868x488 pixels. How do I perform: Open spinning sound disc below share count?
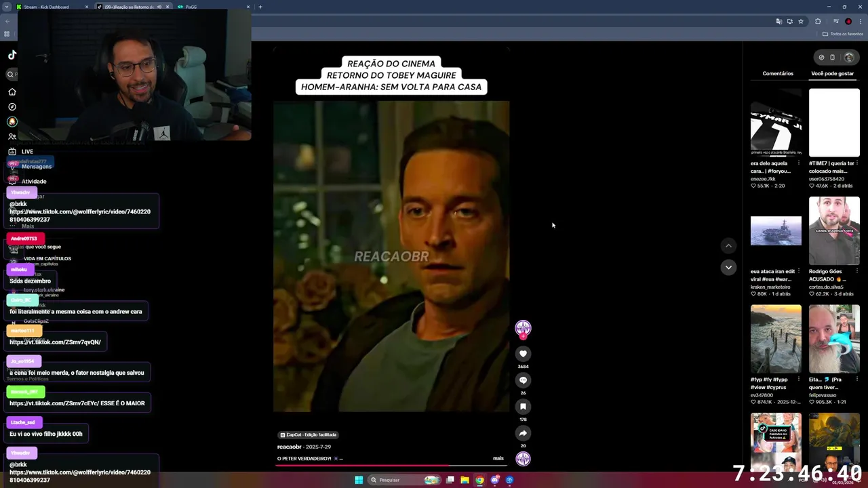click(523, 459)
